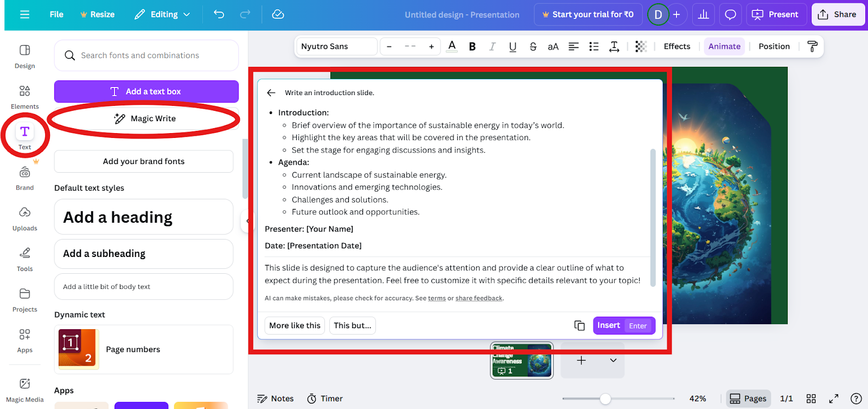Expand the add page chevron menu
The height and width of the screenshot is (409, 868).
(x=613, y=360)
